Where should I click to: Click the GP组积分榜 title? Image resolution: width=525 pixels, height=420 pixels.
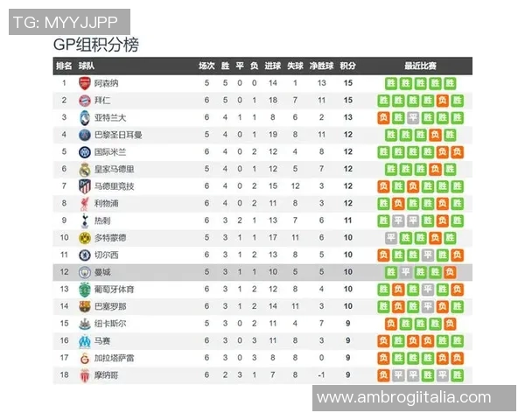(x=96, y=45)
